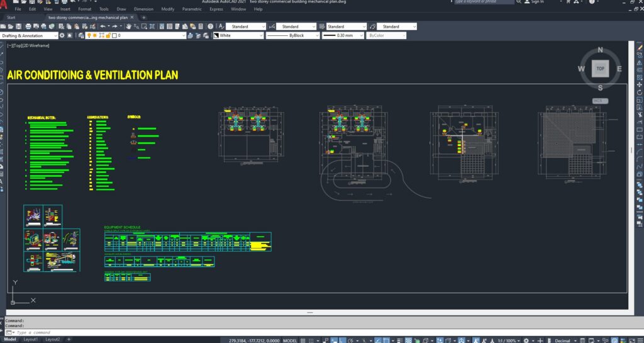The width and height of the screenshot is (644, 343).
Task: Expand the 0.30 mm lineweight dropdown
Action: coord(361,35)
